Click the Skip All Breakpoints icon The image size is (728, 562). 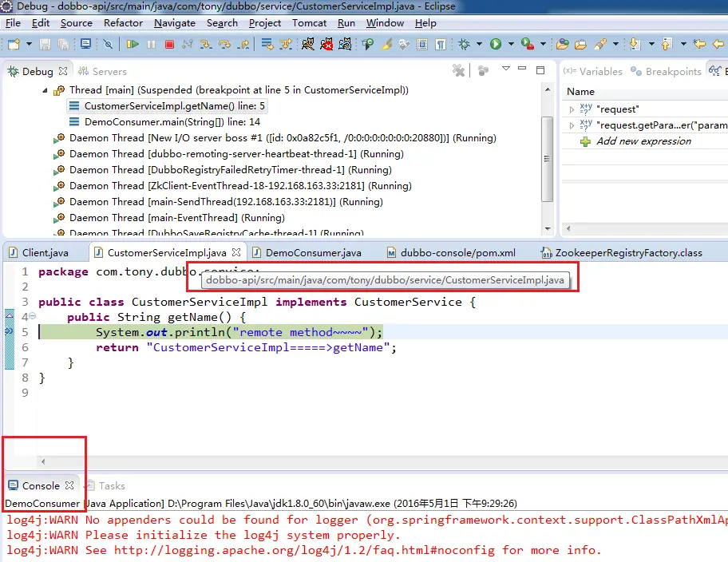108,44
